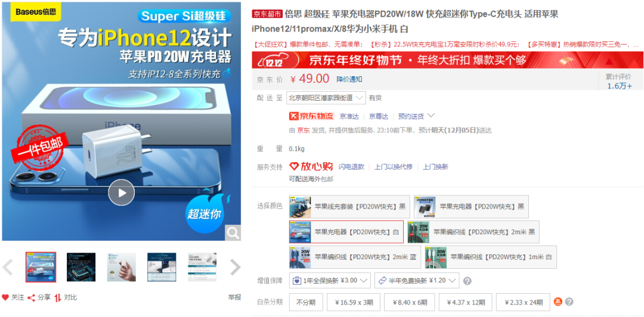Select option 苹果编织线【PD20W快充】1m米 白
644x317 pixels.
coord(491,257)
